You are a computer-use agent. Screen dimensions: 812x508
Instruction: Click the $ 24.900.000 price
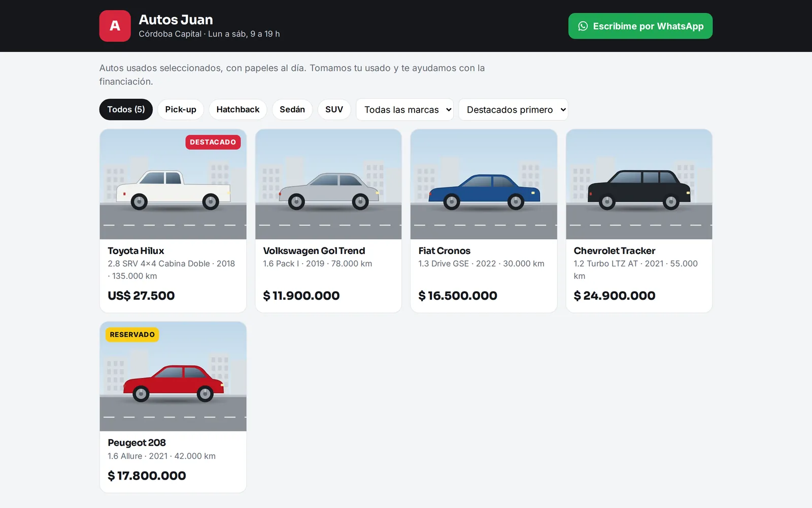click(x=614, y=296)
